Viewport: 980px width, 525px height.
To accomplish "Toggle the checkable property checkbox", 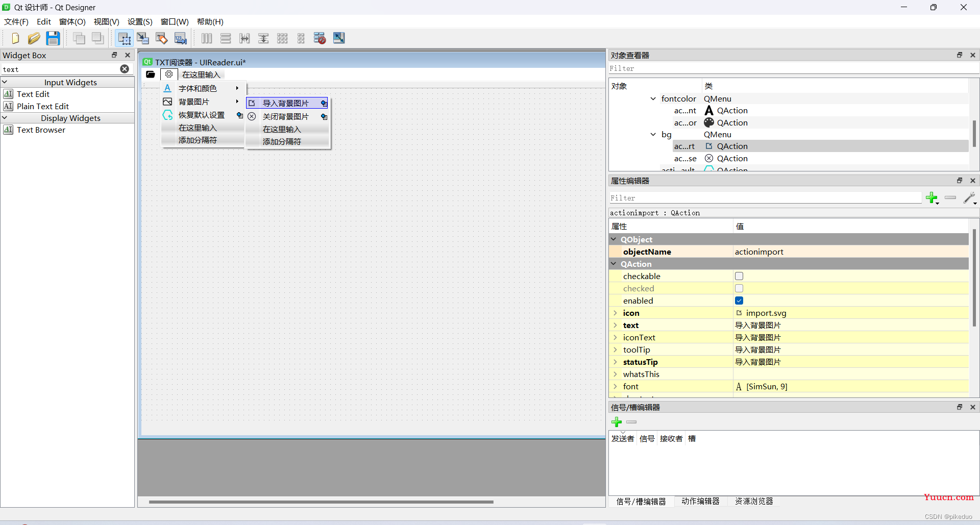I will click(x=739, y=276).
